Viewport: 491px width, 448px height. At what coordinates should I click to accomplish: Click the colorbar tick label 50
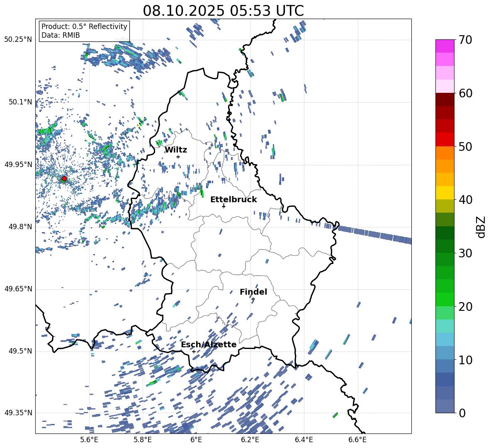point(465,146)
